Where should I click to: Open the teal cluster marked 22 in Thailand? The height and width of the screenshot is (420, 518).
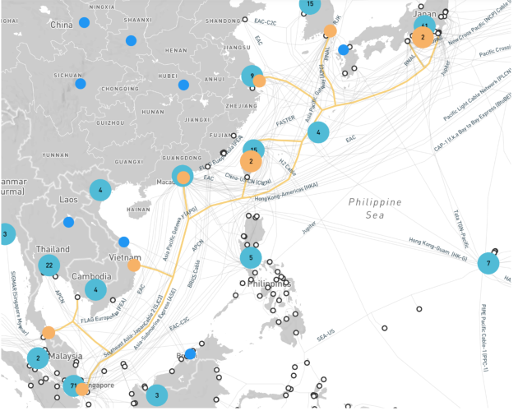[49, 265]
